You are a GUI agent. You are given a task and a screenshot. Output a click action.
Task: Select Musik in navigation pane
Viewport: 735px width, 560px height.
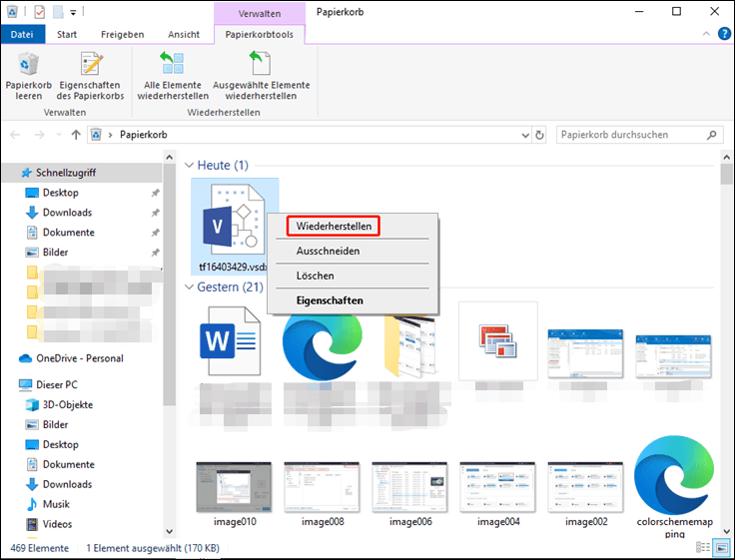[x=56, y=504]
